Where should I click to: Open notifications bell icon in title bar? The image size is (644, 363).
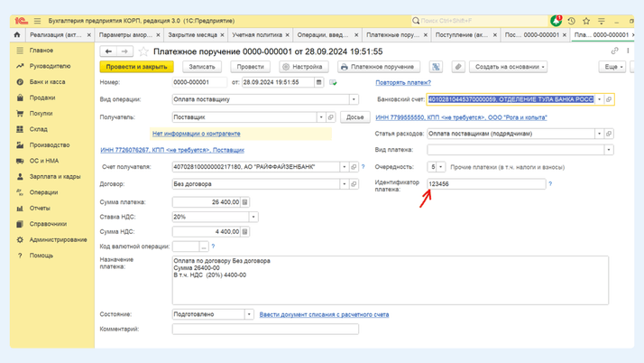click(x=556, y=21)
